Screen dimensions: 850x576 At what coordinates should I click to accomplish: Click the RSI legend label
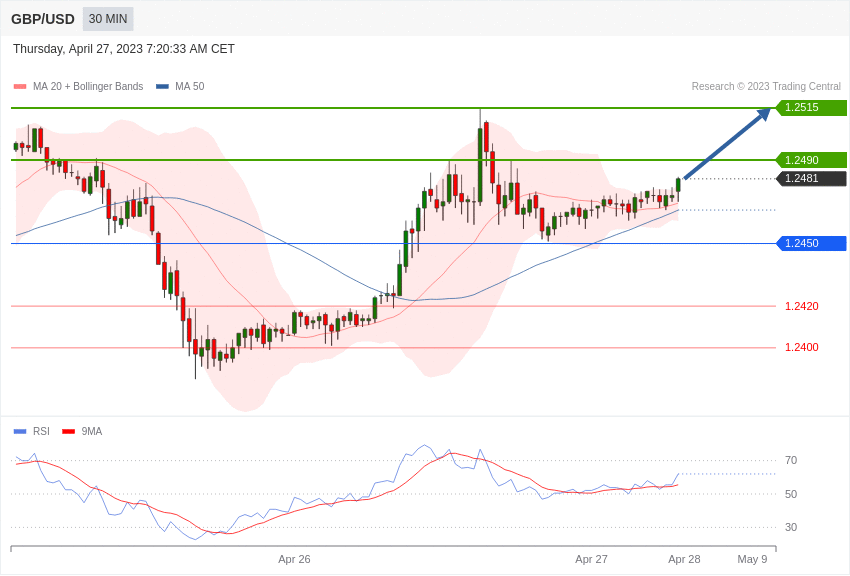click(41, 431)
